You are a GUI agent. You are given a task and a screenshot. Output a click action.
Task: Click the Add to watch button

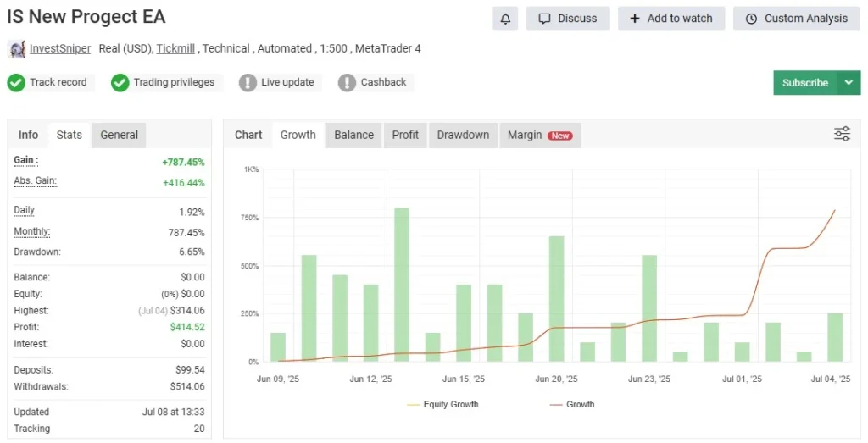tap(671, 19)
